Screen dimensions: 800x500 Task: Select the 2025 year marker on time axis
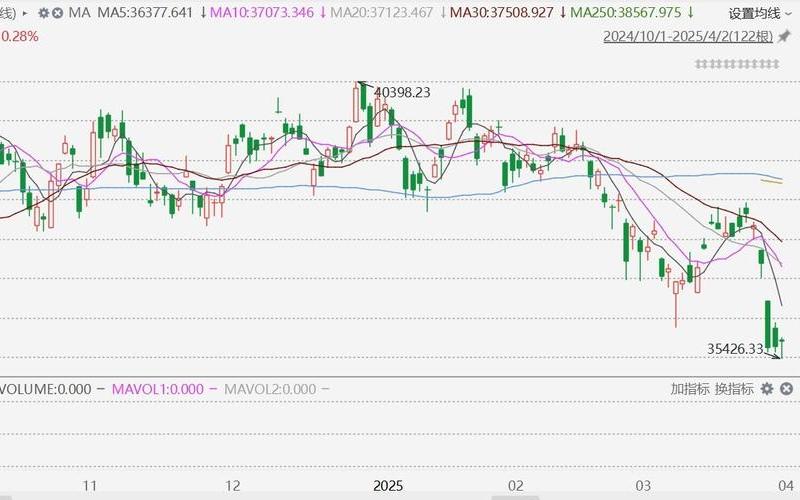388,486
